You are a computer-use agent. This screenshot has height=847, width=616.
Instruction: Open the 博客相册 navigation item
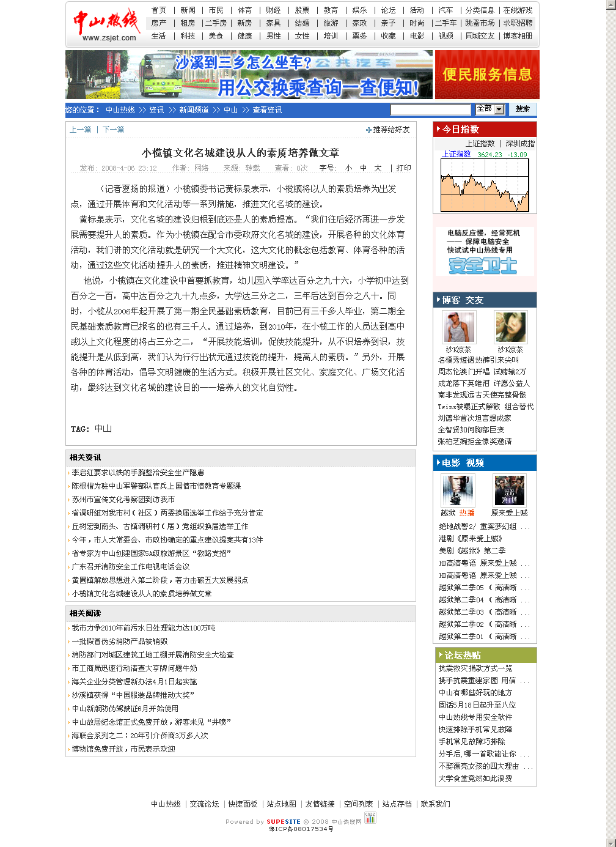(518, 36)
